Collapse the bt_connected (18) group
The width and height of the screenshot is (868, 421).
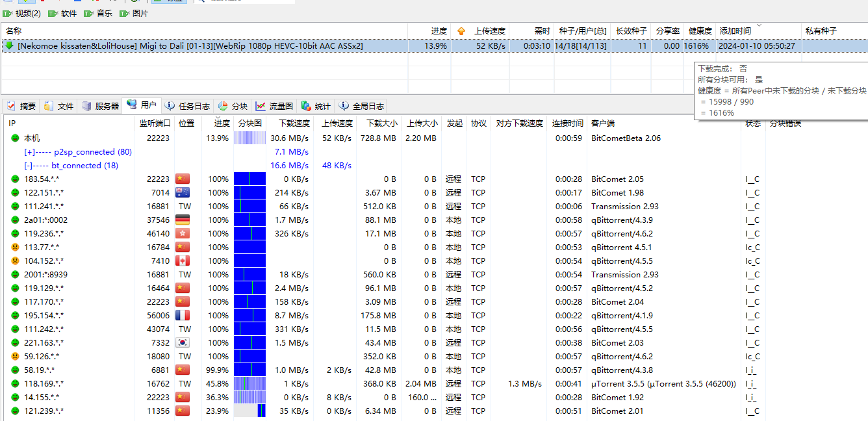tap(71, 166)
